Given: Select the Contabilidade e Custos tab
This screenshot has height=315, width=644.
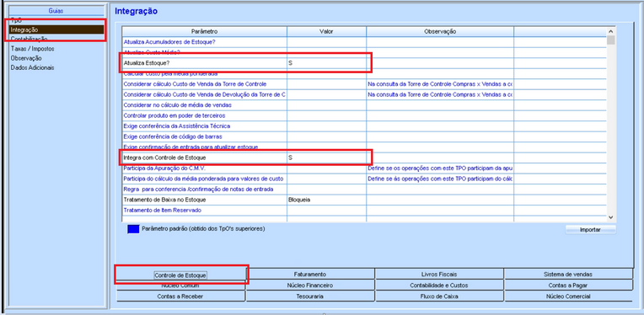Looking at the screenshot, I should pos(439,285).
